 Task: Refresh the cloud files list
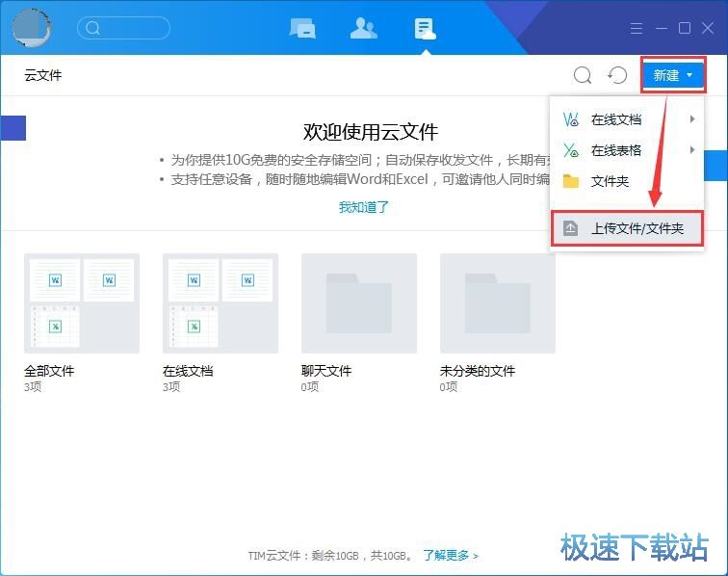tap(617, 75)
